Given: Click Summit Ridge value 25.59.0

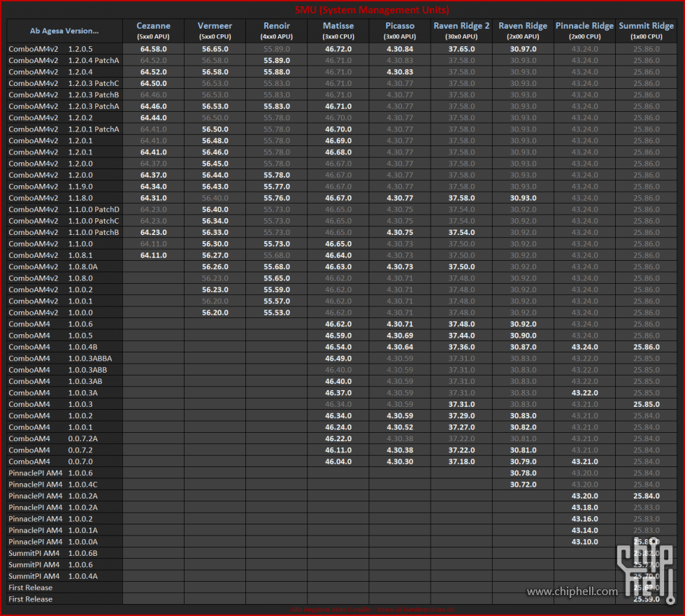Looking at the screenshot, I should pyautogui.click(x=646, y=599).
